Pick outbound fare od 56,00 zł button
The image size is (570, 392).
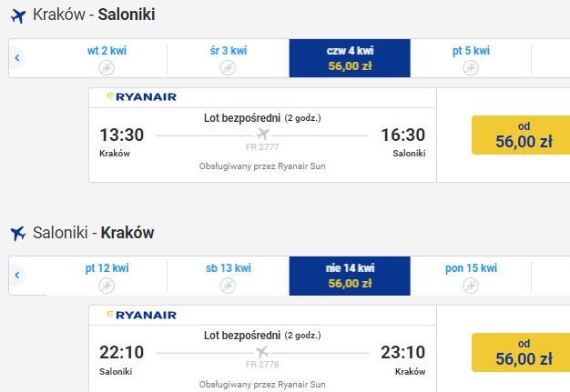point(522,135)
